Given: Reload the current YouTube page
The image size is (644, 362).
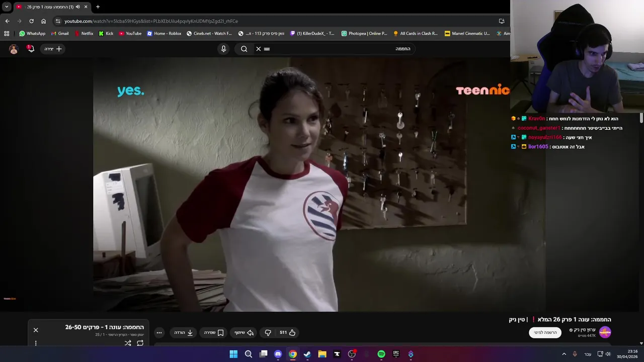Looking at the screenshot, I should [x=31, y=21].
